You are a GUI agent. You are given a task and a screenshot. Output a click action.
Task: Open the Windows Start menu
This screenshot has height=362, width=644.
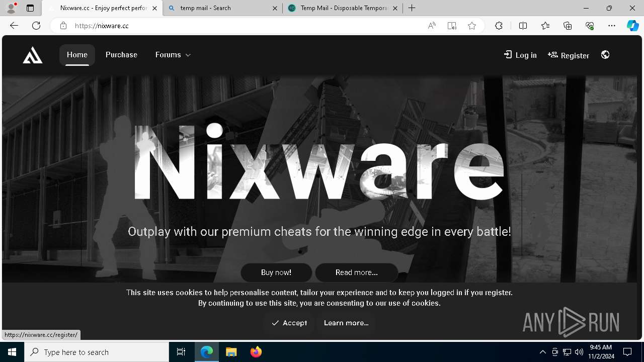(12, 352)
